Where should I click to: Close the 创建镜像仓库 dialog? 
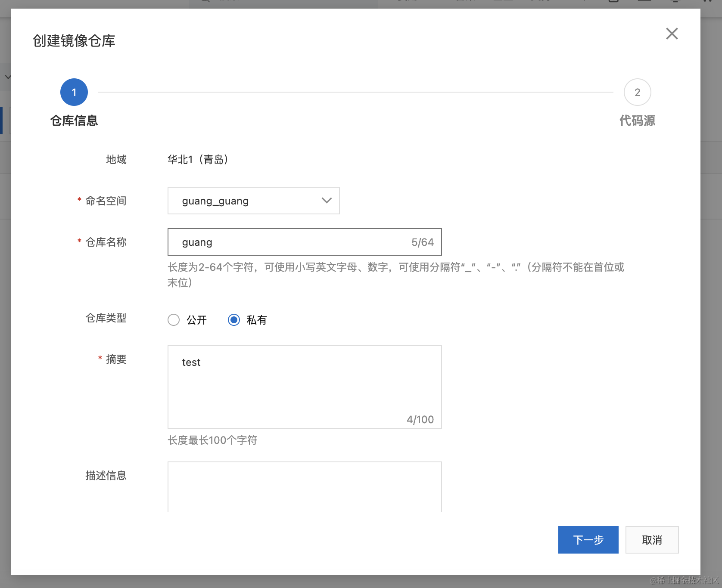pos(672,34)
